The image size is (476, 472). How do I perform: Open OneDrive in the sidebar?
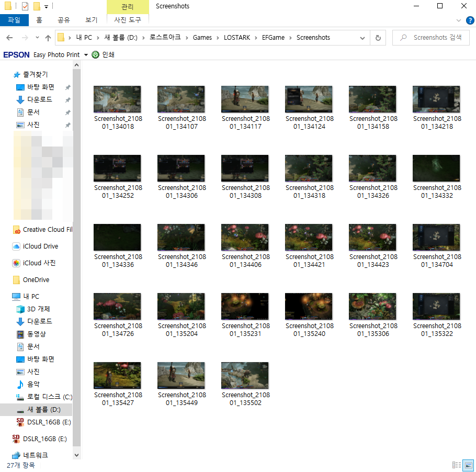pyautogui.click(x=31, y=280)
